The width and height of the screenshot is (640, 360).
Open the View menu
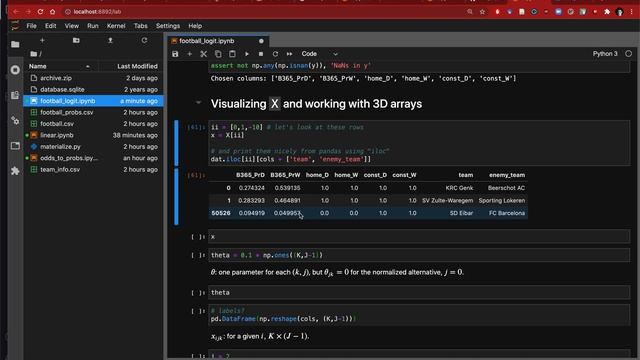[71, 26]
